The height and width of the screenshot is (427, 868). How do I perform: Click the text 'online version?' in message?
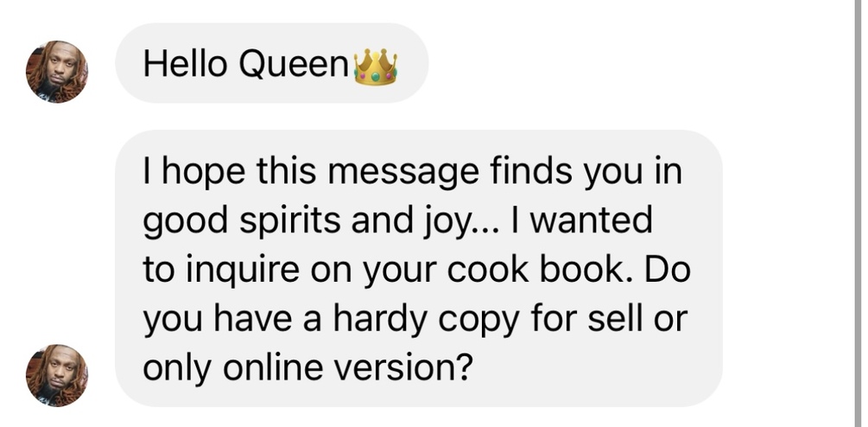349,367
